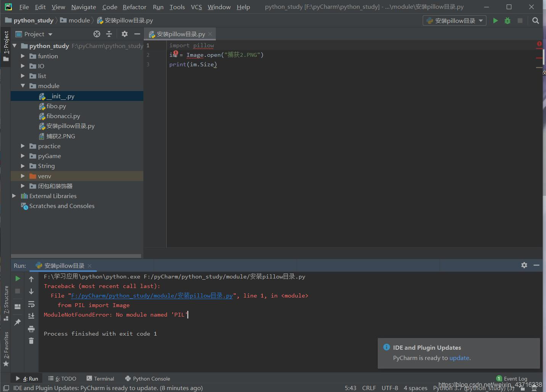This screenshot has height=392, width=546.
Task: Toggle Favorites side tool window
Action: (6, 349)
